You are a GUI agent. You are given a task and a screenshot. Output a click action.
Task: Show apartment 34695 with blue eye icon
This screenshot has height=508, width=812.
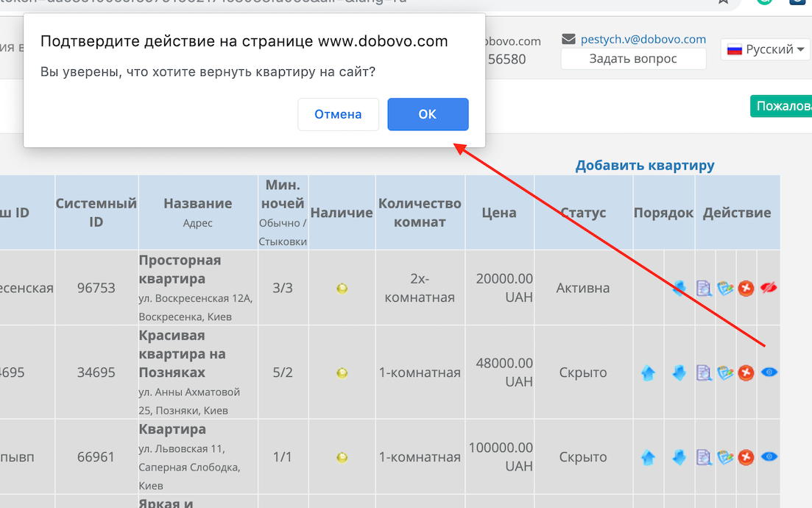pos(769,372)
